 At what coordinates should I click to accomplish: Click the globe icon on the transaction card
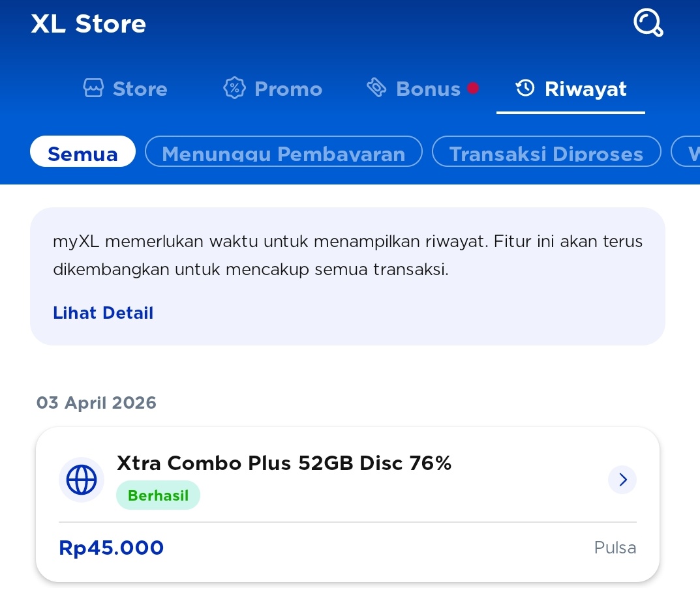(x=81, y=479)
